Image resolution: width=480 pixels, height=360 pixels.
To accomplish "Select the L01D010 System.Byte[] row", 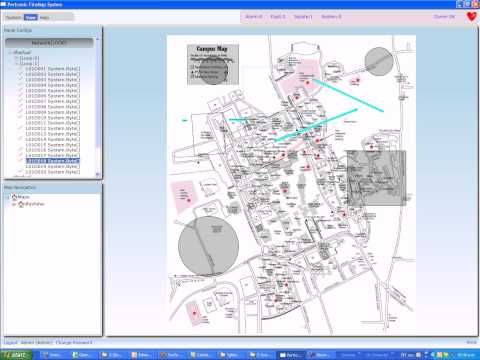I will tap(53, 117).
